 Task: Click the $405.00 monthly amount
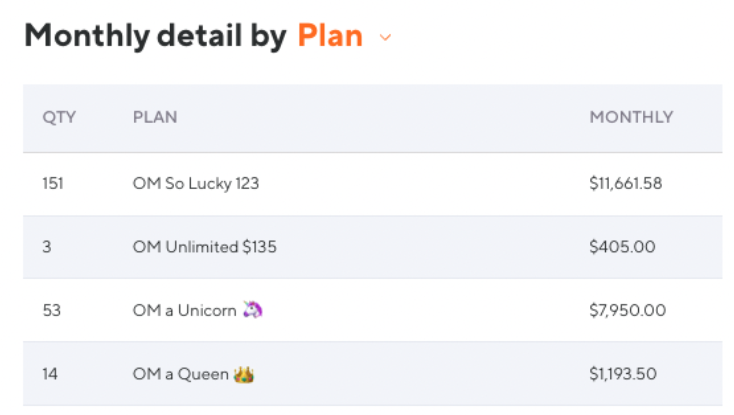622,246
